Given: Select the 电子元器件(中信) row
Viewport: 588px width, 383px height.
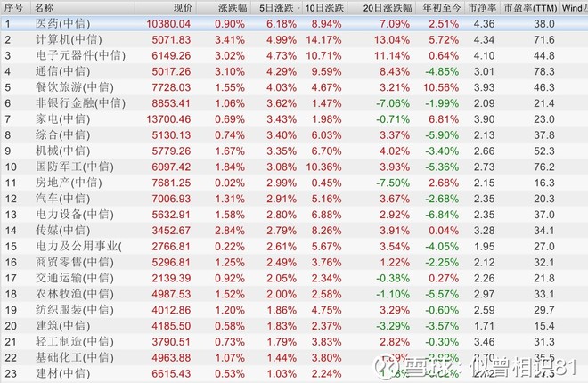Looking at the screenshot, I should 294,55.
